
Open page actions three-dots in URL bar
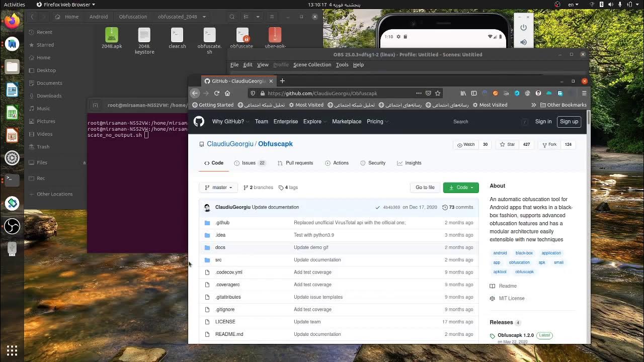(419, 93)
